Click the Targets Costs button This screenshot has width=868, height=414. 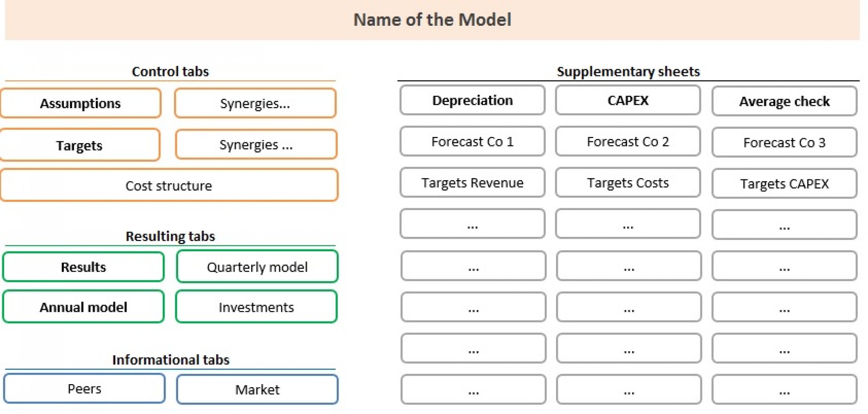coord(628,183)
